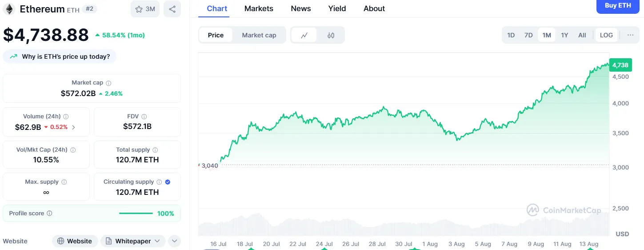The height and width of the screenshot is (250, 644).
Task: Select Market cap chart mode
Action: (x=259, y=35)
